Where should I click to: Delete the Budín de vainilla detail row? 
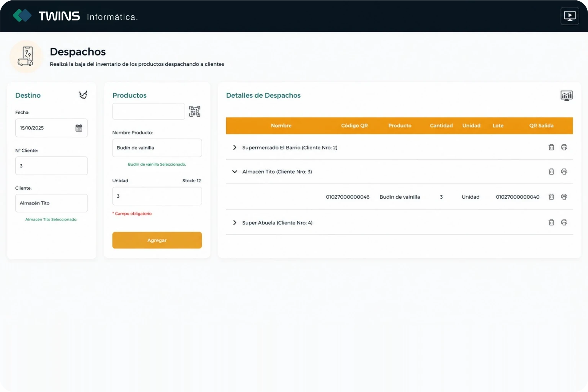[x=551, y=197]
